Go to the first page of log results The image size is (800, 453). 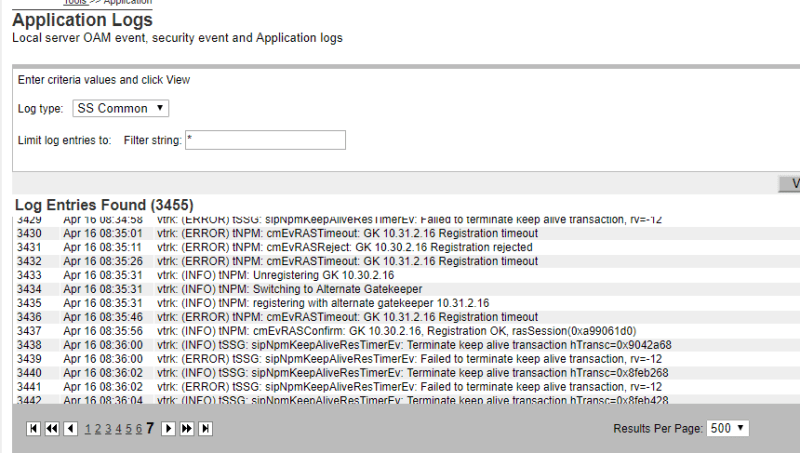click(33, 429)
